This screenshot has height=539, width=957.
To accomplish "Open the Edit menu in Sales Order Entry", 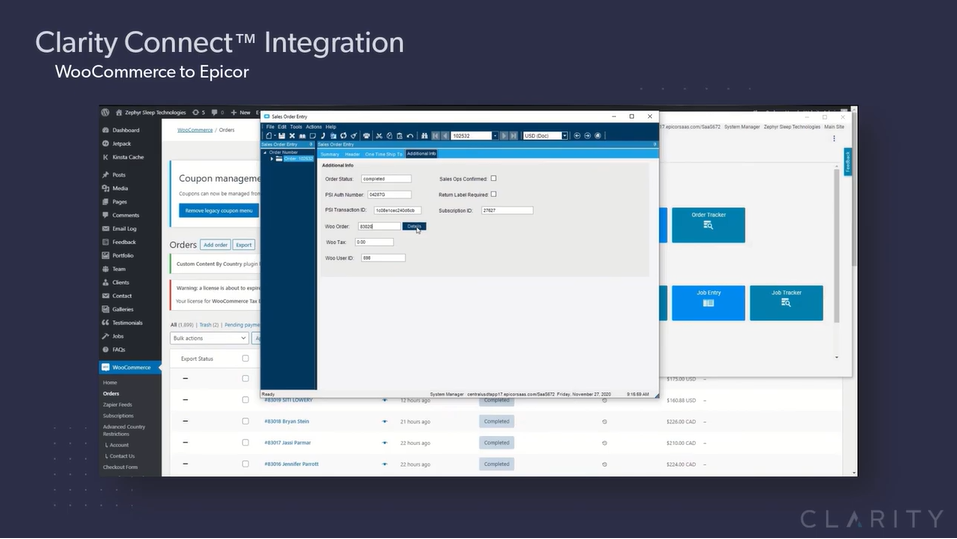I will (282, 126).
